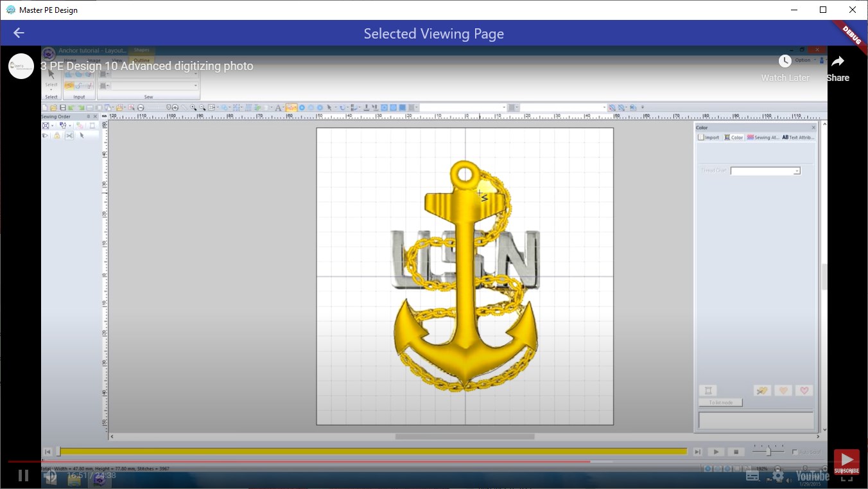Switch to the Shapes ribbon tab
868x489 pixels.
coord(141,49)
